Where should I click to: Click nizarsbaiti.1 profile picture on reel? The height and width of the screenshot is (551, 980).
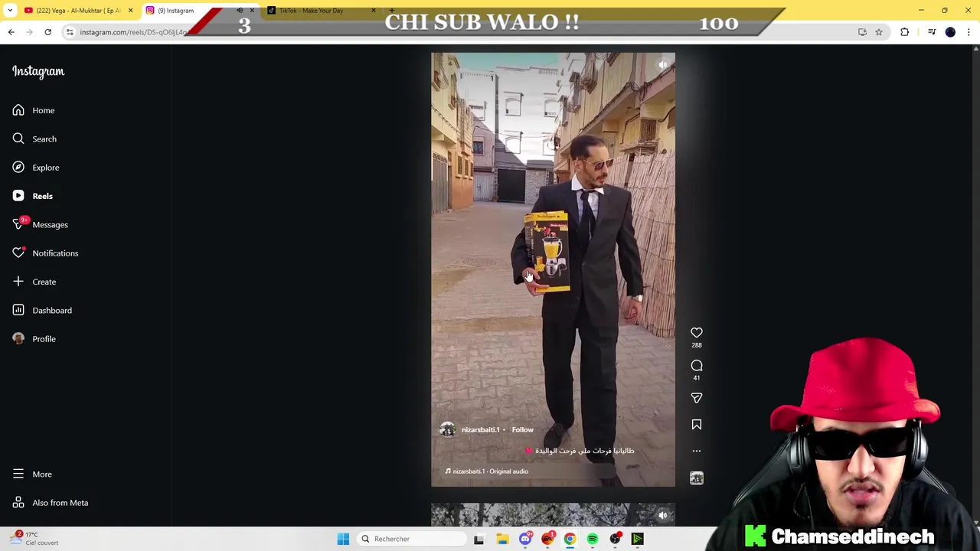[447, 430]
